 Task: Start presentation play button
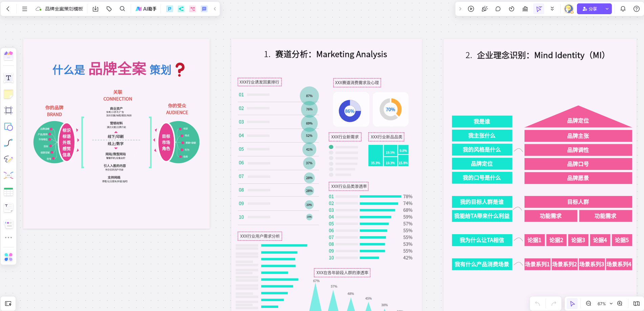pyautogui.click(x=471, y=9)
